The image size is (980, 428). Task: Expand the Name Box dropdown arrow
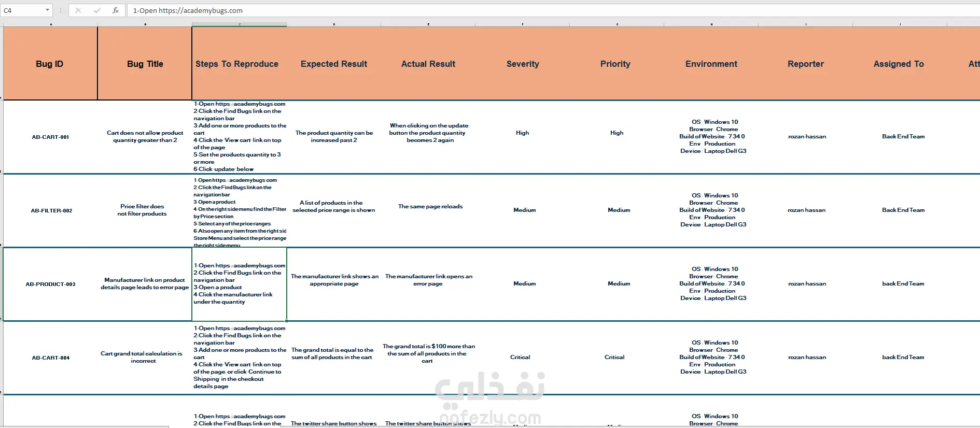(47, 10)
